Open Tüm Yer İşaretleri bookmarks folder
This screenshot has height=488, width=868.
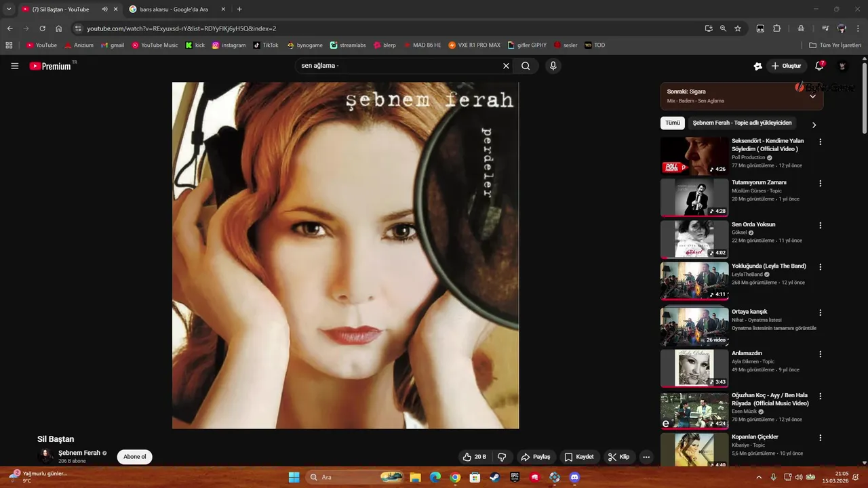[835, 45]
